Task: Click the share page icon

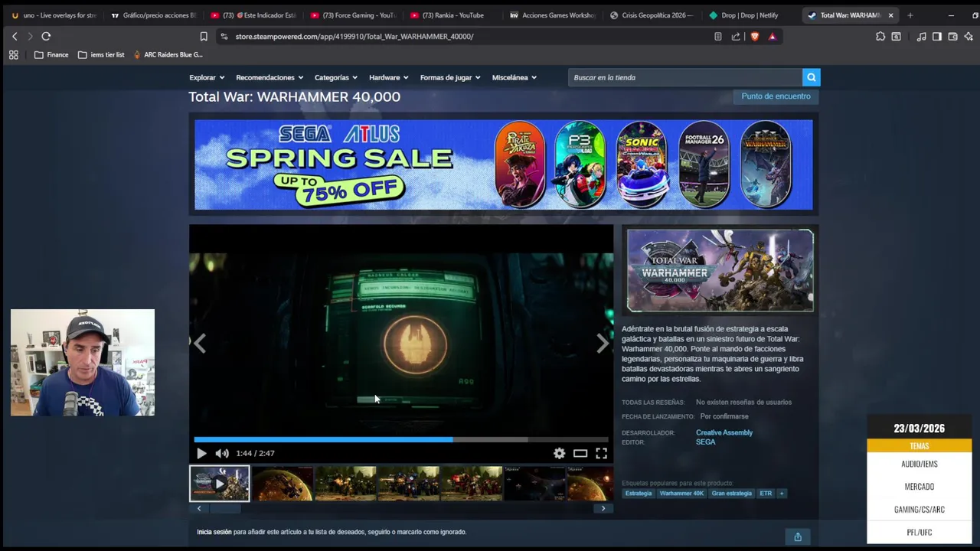Action: pos(736,36)
